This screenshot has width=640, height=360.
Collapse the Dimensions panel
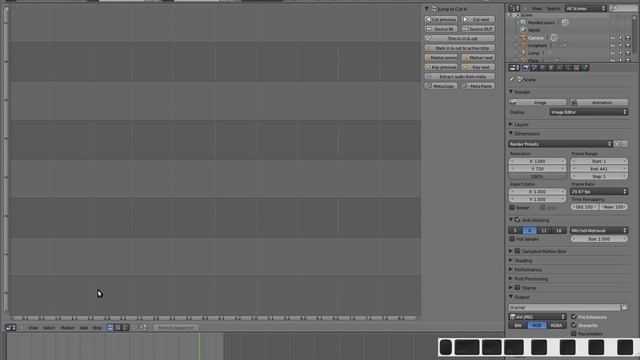click(x=511, y=133)
